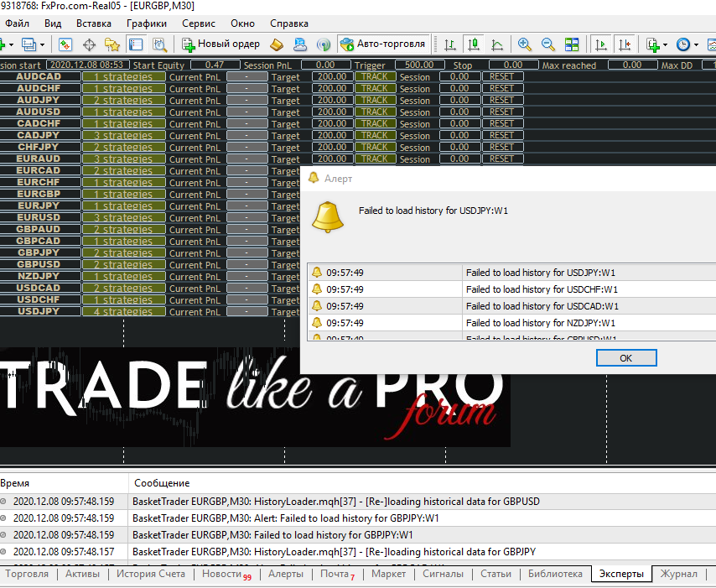
Task: Zoom in on the chart
Action: [x=524, y=44]
